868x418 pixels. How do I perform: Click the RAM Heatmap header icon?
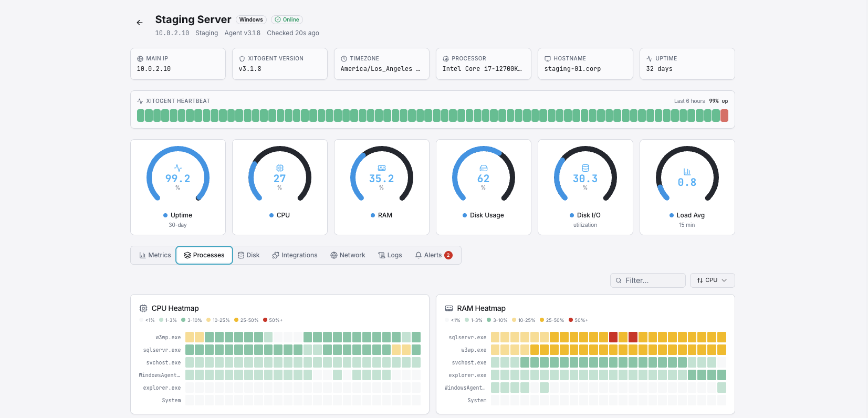coord(449,308)
